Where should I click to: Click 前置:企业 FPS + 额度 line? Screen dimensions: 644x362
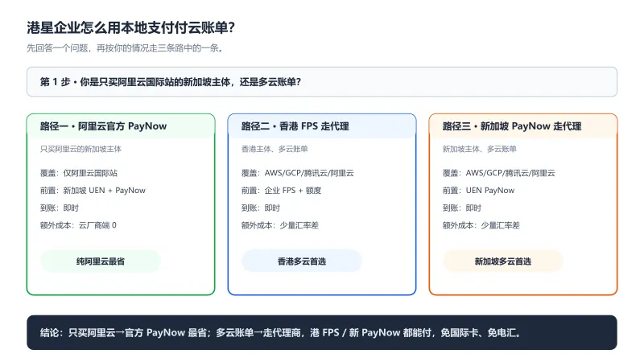point(281,191)
